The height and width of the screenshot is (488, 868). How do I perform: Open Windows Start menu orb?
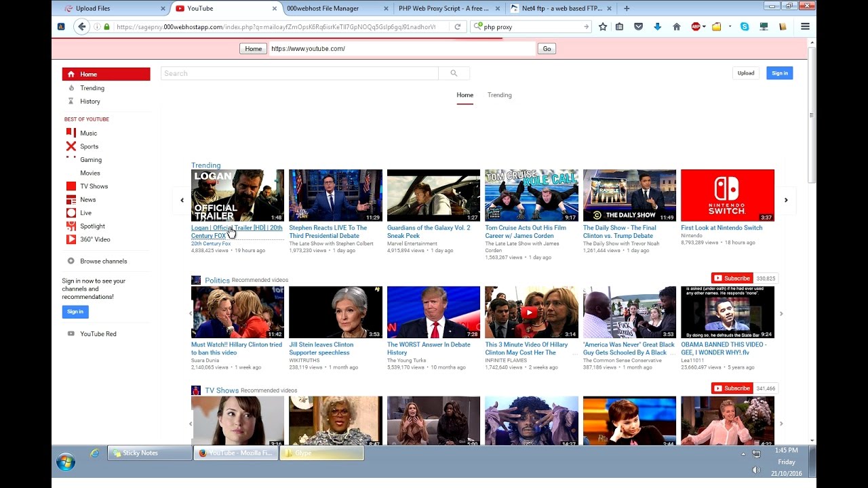click(x=66, y=462)
